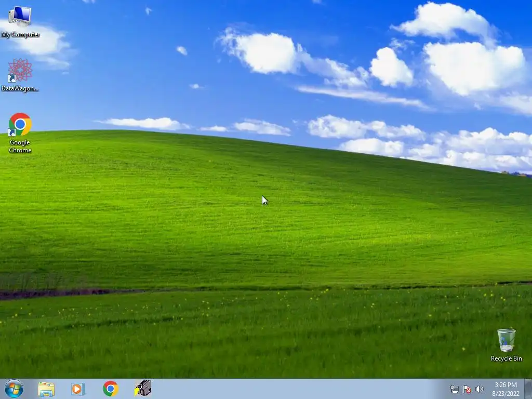Open Chrome from the taskbar
This screenshot has height=399, width=532.
[111, 389]
